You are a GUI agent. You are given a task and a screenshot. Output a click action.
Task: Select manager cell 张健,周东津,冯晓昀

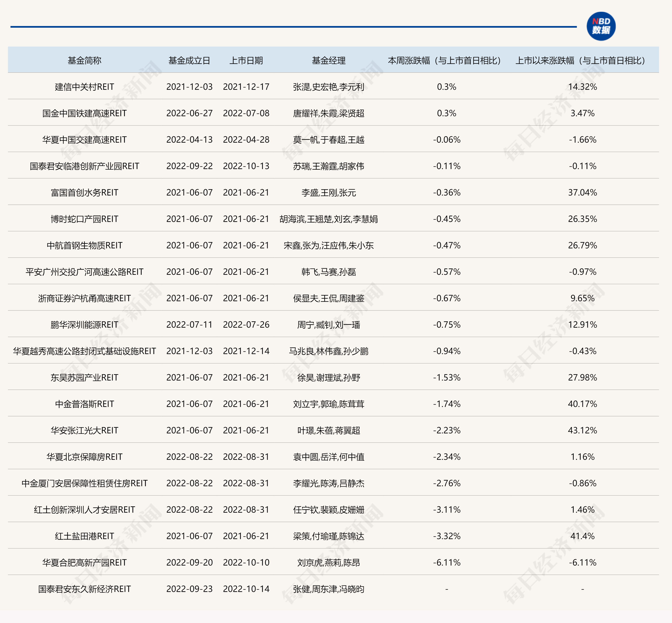pyautogui.click(x=329, y=589)
